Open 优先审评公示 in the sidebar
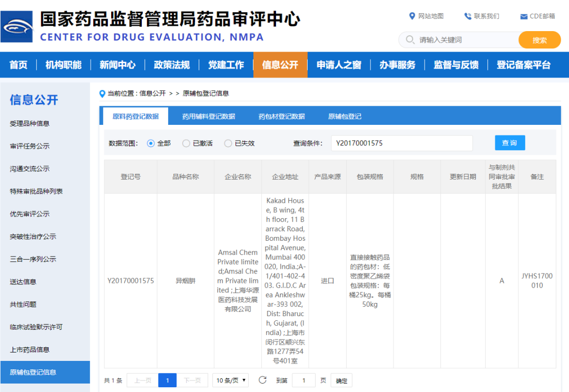 (30, 214)
